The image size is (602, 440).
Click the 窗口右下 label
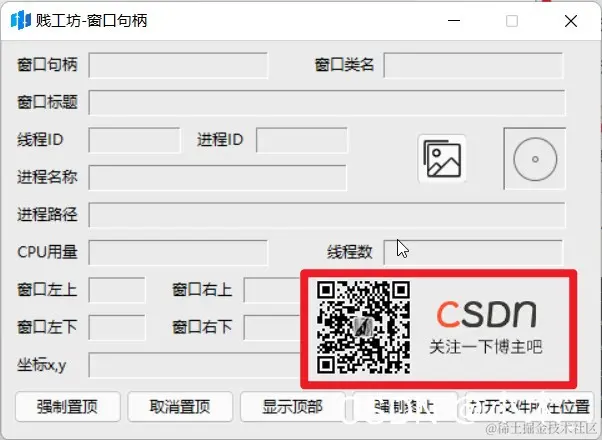(202, 327)
